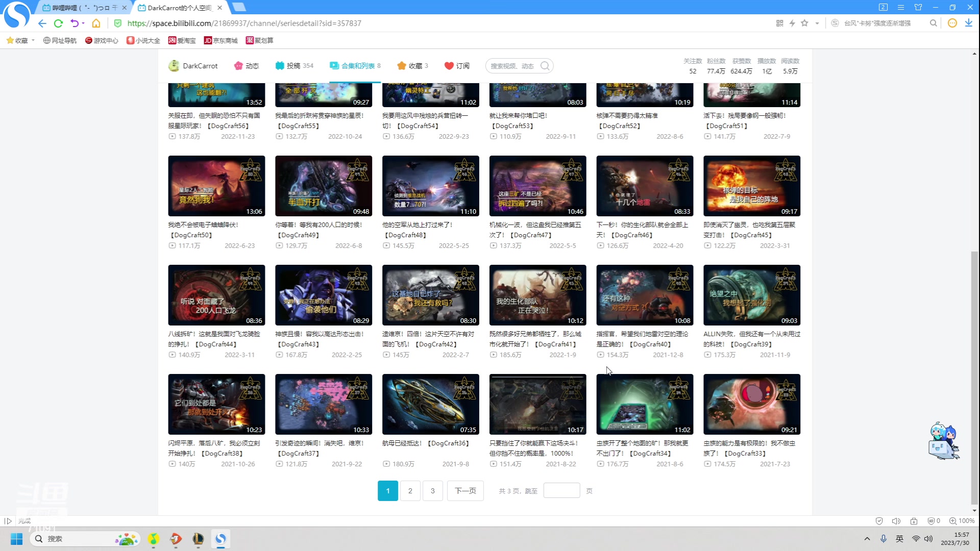Image resolution: width=980 pixels, height=551 pixels.
Task: Close the DarkCarrot的个人空间 tab
Action: (x=219, y=8)
